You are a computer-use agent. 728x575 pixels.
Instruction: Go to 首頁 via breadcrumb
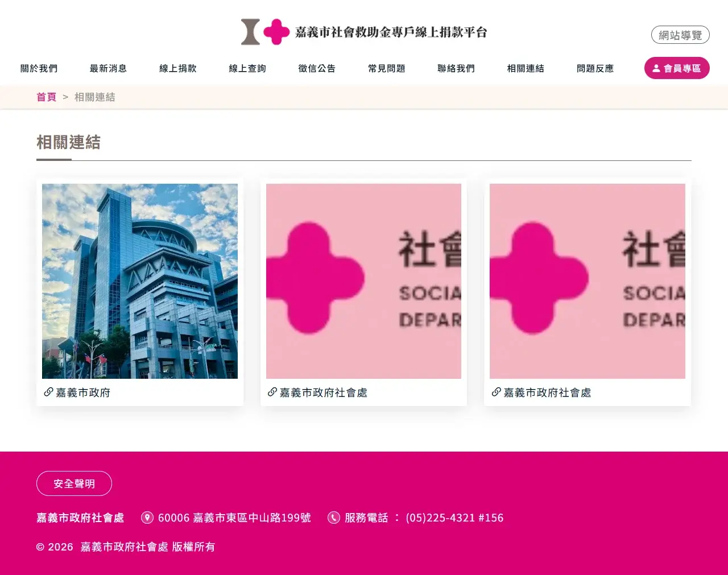click(47, 97)
